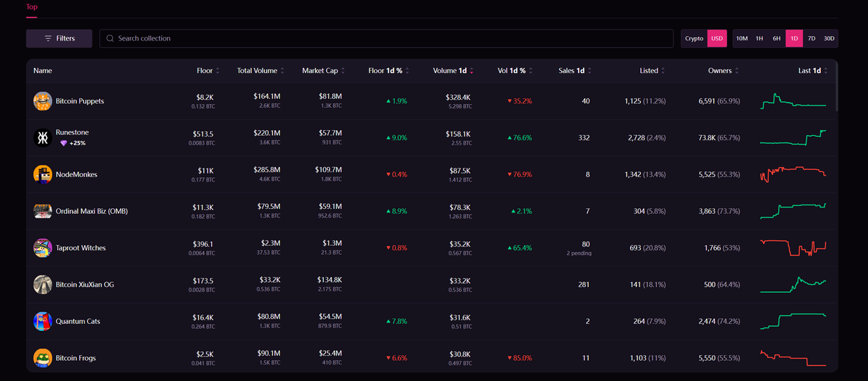Screen dimensions: 868x381
Task: Click the Bitcoin XiuXian OG avatar
Action: pyautogui.click(x=42, y=285)
